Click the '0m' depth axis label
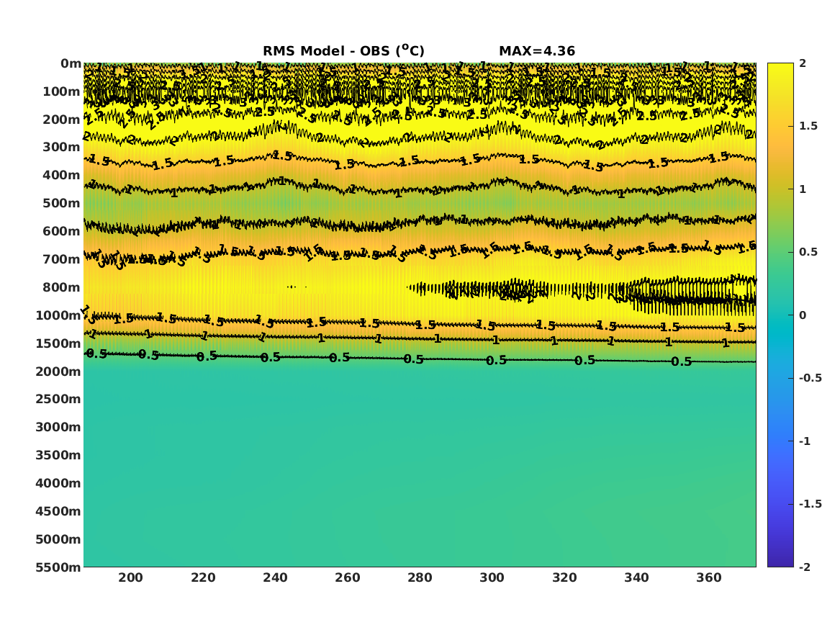Image resolution: width=840 pixels, height=630 pixels. coord(71,64)
